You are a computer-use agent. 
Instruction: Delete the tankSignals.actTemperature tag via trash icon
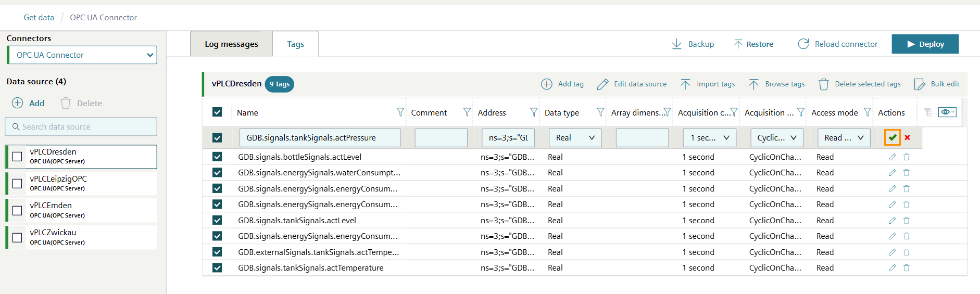point(907,268)
